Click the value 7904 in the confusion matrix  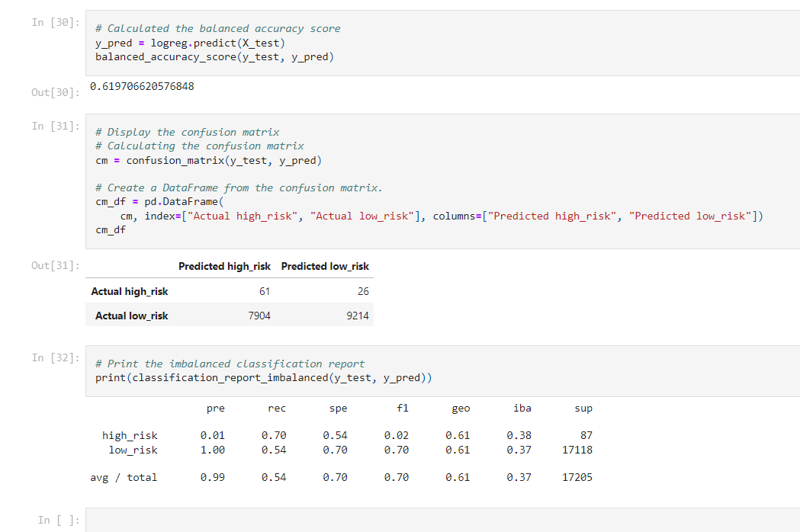coord(260,316)
